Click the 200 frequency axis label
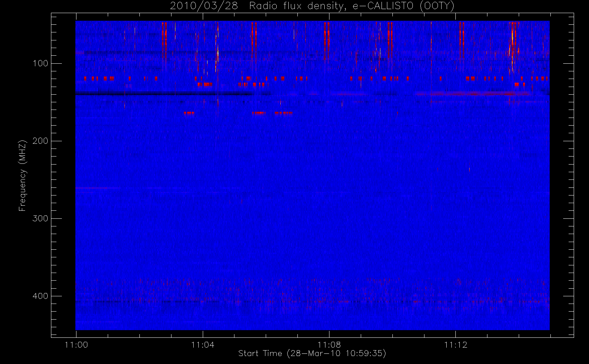The height and width of the screenshot is (364, 589). tap(40, 141)
